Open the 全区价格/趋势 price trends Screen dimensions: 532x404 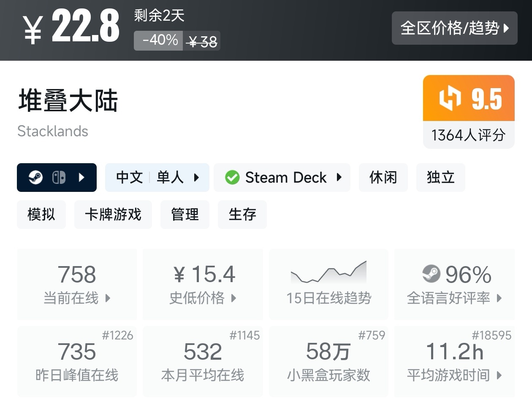[x=454, y=28]
